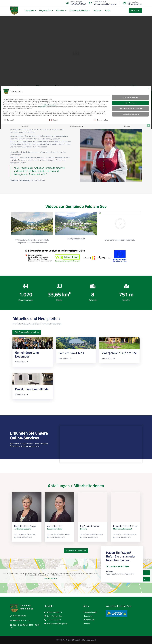Click the Alle MitarbeiterInnen button
The height and width of the screenshot is (644, 152).
pyautogui.click(x=76, y=551)
